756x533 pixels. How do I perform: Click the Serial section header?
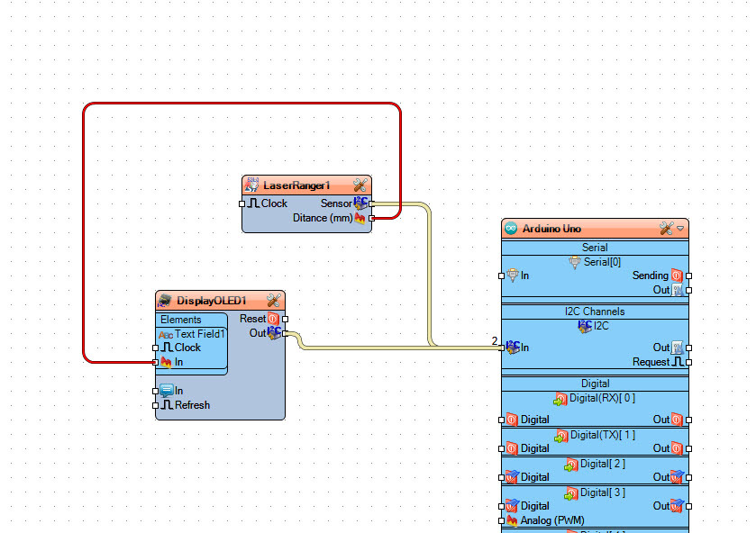coord(595,248)
